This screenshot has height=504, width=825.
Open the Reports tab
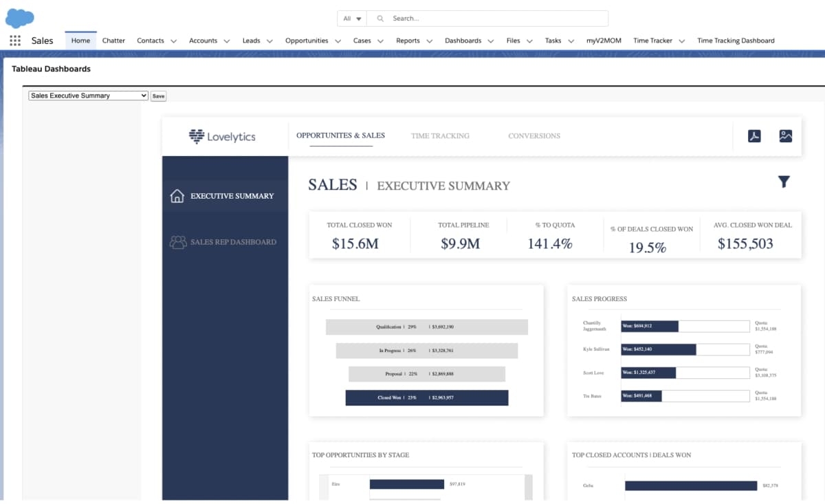click(x=408, y=41)
